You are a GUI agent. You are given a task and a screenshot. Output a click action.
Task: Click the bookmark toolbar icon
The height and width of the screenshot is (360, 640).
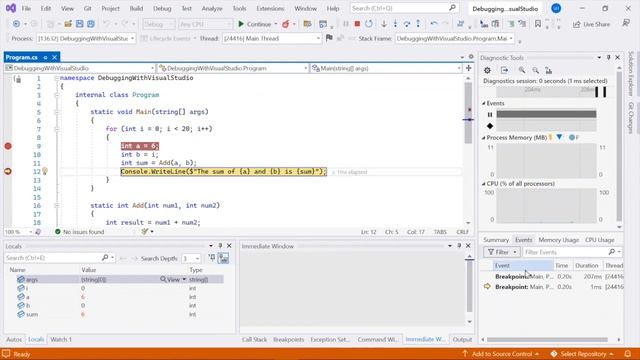538,24
